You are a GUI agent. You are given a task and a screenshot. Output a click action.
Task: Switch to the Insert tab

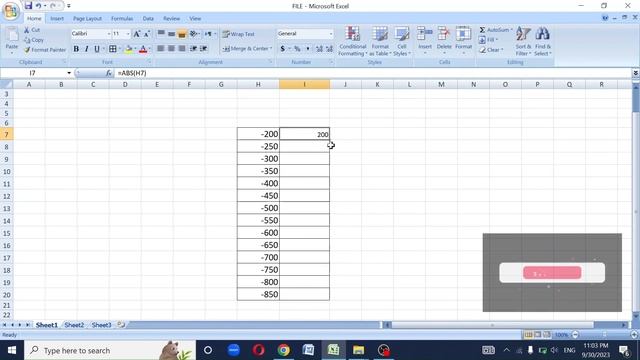pyautogui.click(x=57, y=19)
